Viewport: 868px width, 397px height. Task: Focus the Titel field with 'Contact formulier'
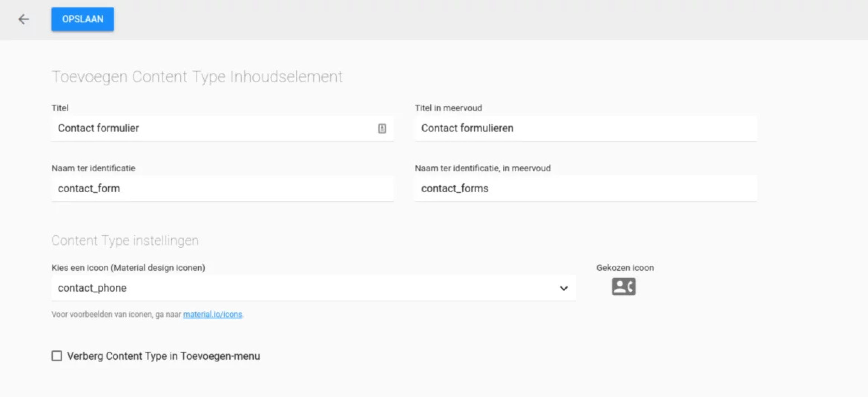(222, 129)
